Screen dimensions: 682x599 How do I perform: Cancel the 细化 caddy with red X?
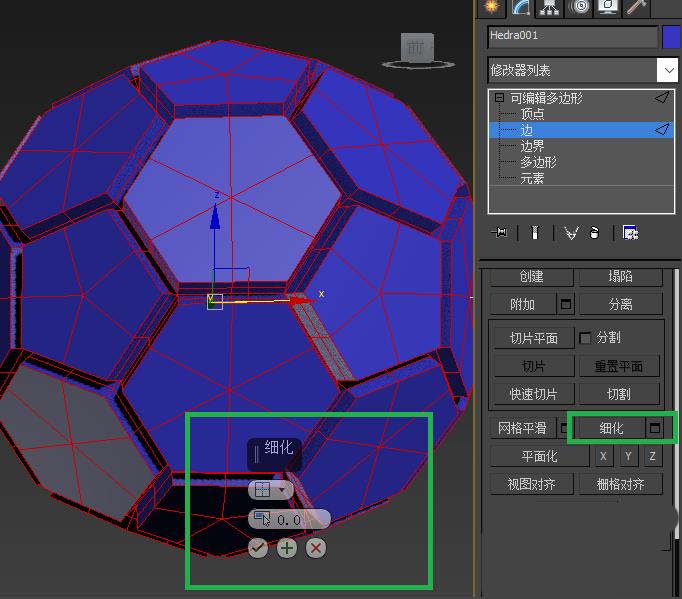pyautogui.click(x=316, y=548)
